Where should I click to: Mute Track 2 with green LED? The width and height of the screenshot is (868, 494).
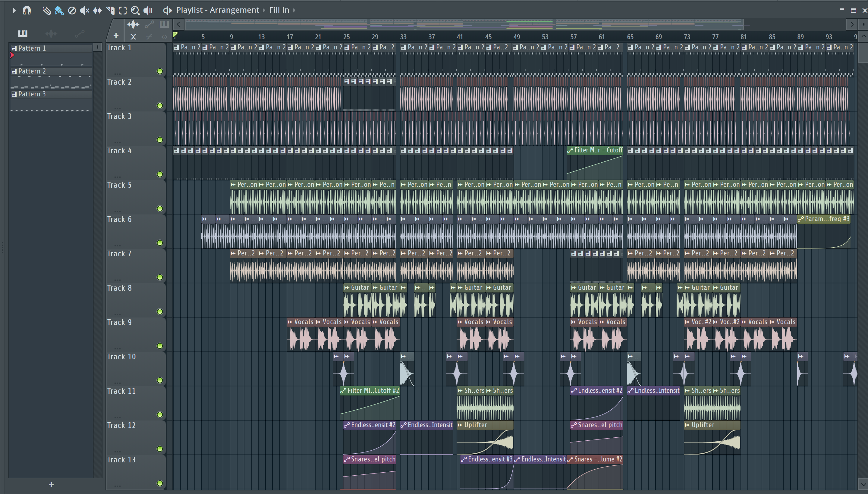[160, 105]
